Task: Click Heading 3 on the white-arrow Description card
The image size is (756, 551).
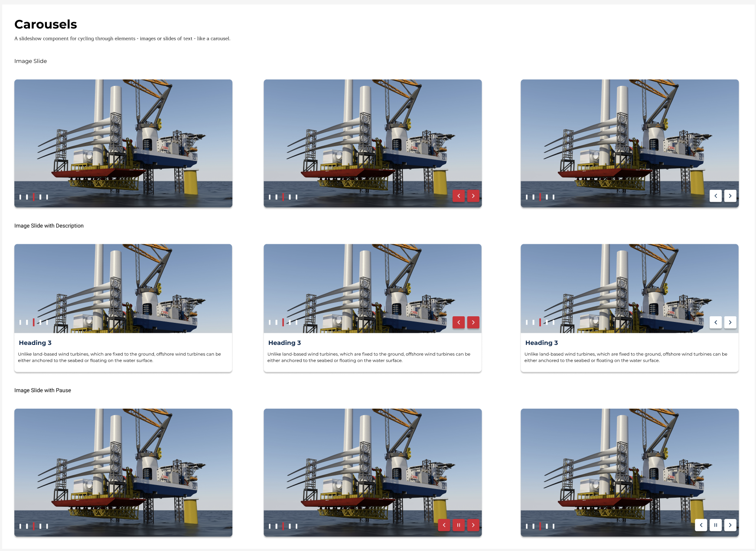Action: click(541, 343)
